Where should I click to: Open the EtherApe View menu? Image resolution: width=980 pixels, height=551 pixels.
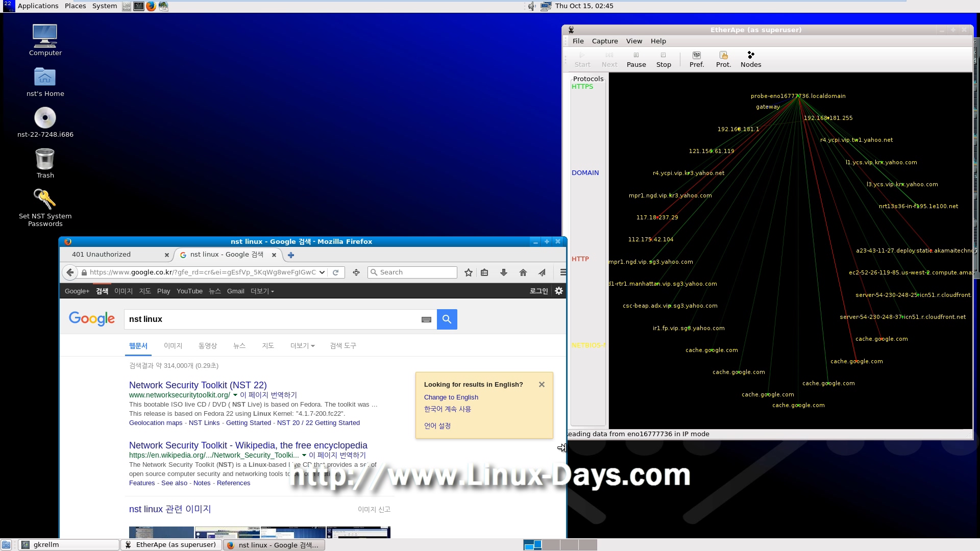coord(634,41)
